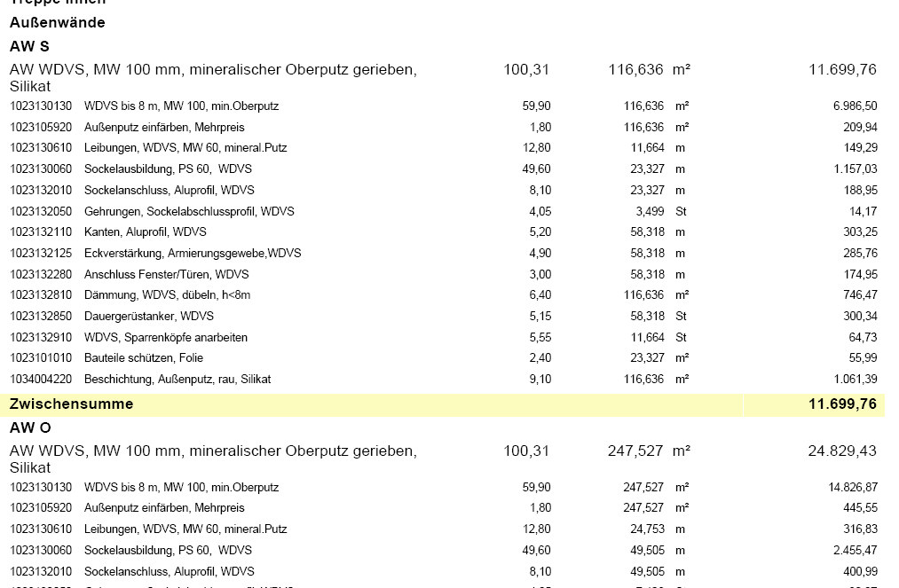The width and height of the screenshot is (899, 588).
Task: Click the quantity '3,499'
Action: click(x=650, y=211)
